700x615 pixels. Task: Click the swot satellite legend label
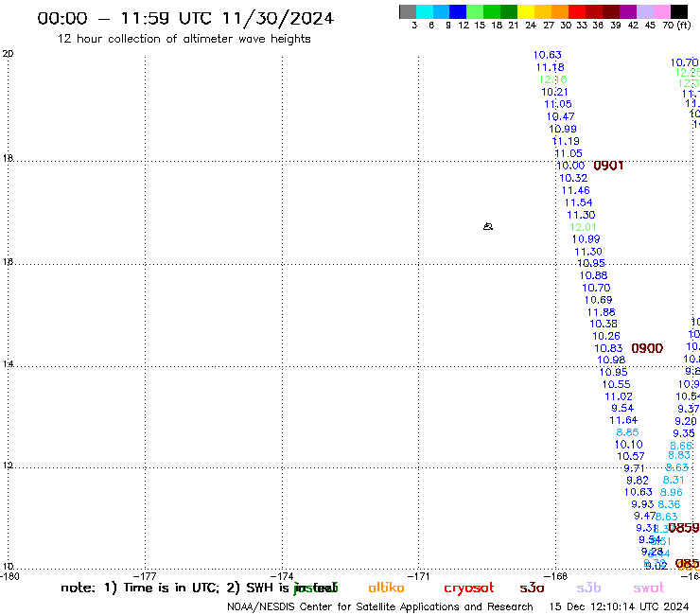649,589
